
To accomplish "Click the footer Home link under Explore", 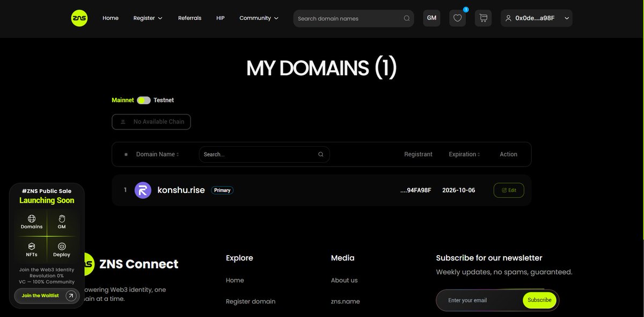I will click(x=235, y=280).
